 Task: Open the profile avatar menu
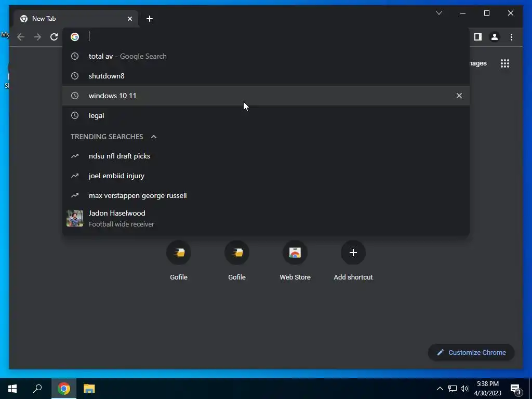click(495, 37)
